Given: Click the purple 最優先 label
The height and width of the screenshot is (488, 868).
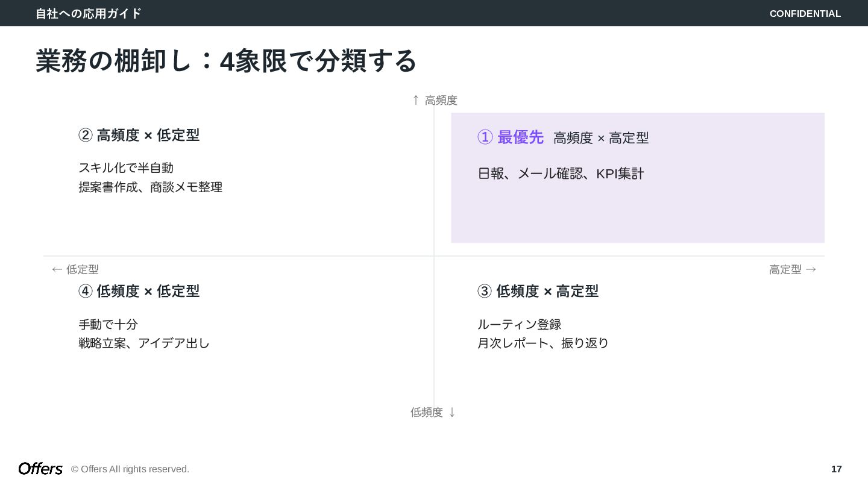Looking at the screenshot, I should point(520,137).
